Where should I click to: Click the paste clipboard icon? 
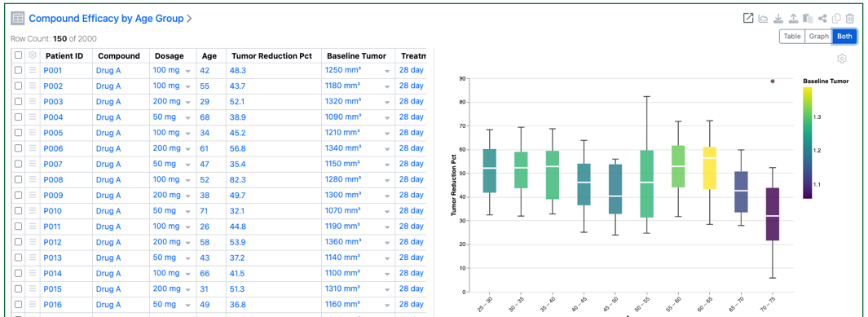coord(807,18)
